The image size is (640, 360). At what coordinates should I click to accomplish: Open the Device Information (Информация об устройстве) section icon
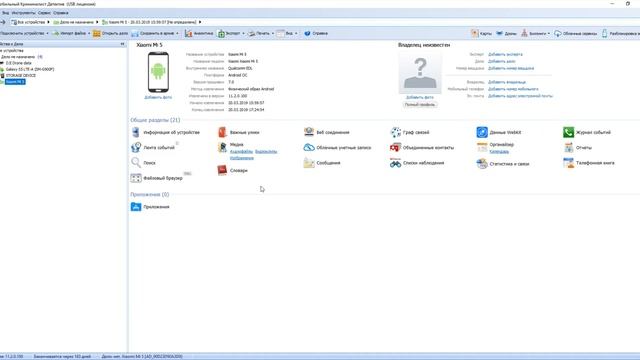point(136,132)
